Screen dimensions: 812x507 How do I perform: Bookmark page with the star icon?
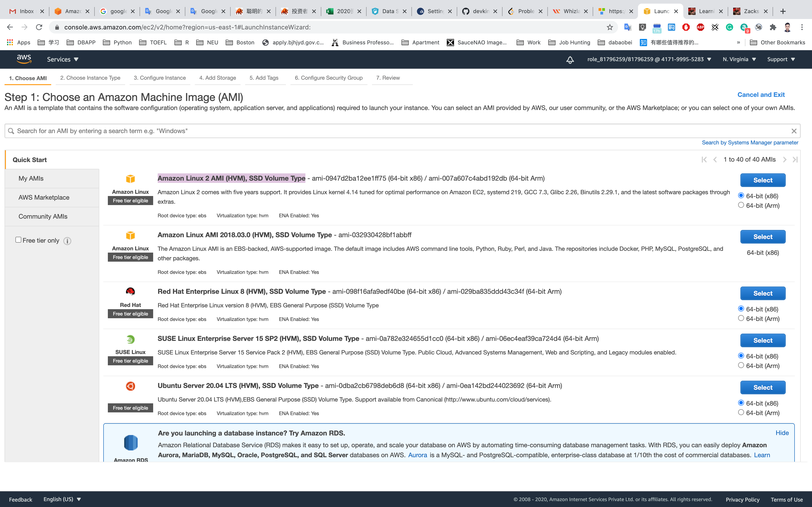point(610,27)
